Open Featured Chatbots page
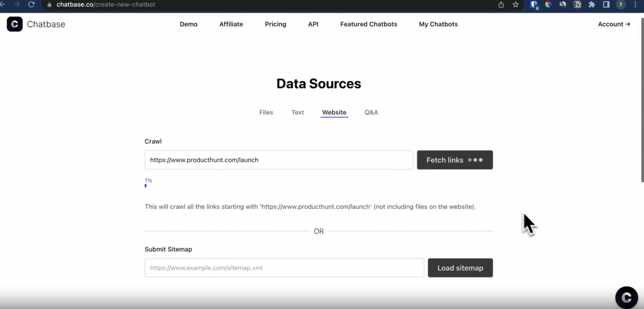This screenshot has width=644, height=309. (368, 24)
